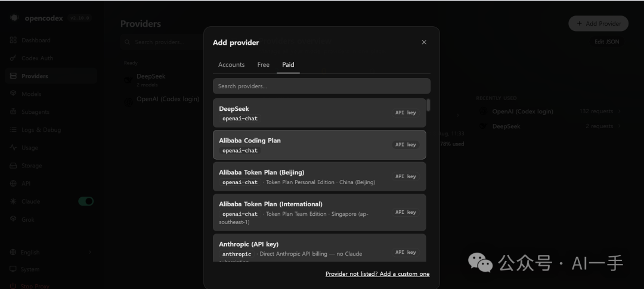644x289 pixels.
Task: Click the OpenAI logo under Recently Used
Action: [x=484, y=111]
